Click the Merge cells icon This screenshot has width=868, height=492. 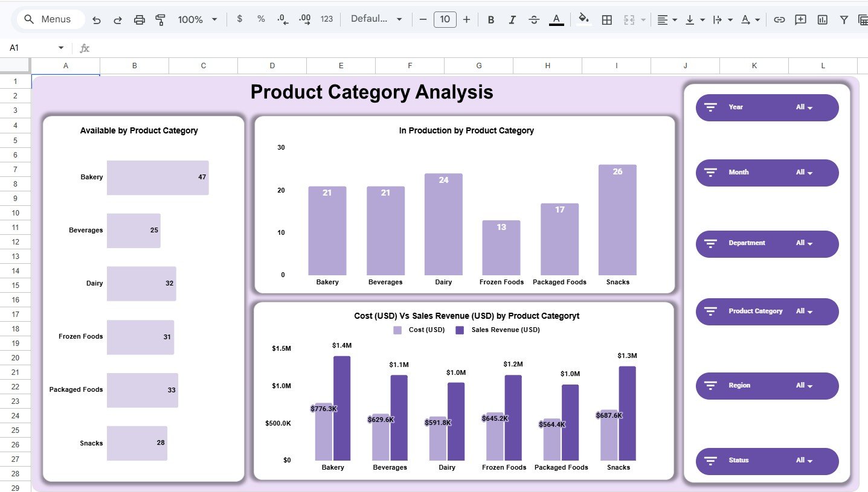point(629,20)
